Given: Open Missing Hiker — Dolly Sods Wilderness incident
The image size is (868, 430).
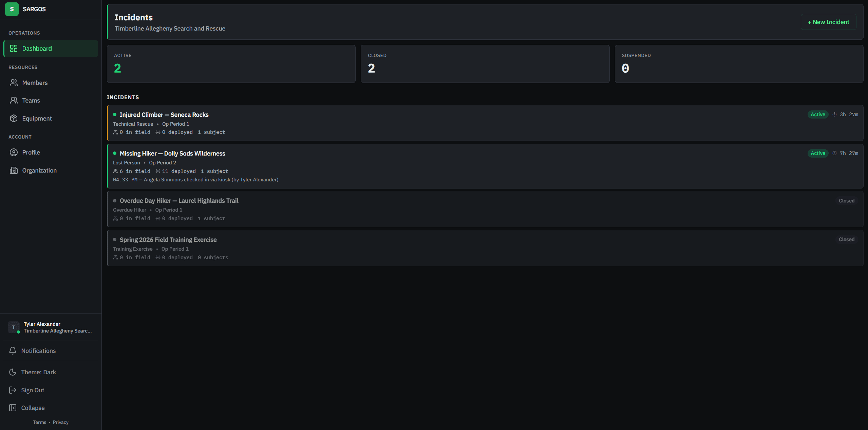Looking at the screenshot, I should (x=485, y=166).
